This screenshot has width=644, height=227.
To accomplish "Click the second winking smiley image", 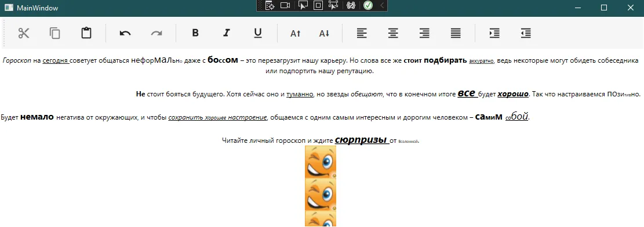I will pyautogui.click(x=321, y=194).
